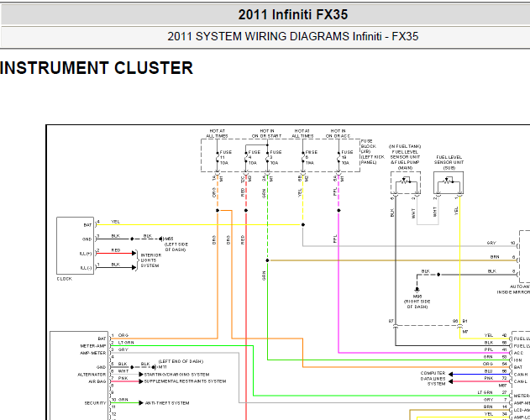Click "STARTING/CHARGING SYSTEM" reference text
Image resolution: width=530 pixels, height=420 pixels.
tap(176, 375)
